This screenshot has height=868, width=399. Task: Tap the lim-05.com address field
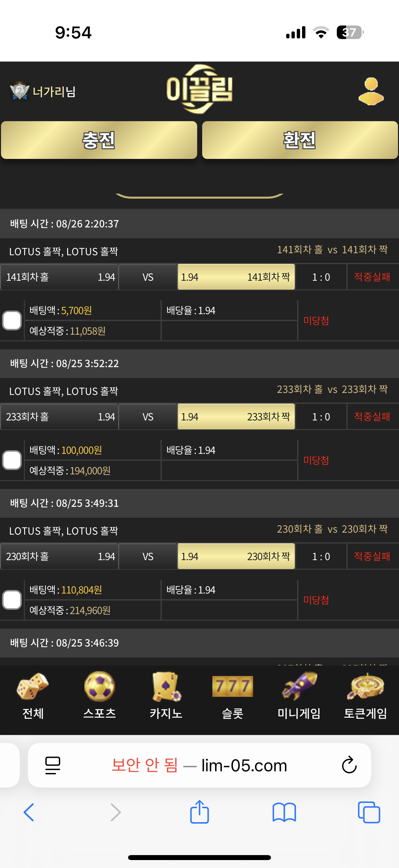click(199, 765)
